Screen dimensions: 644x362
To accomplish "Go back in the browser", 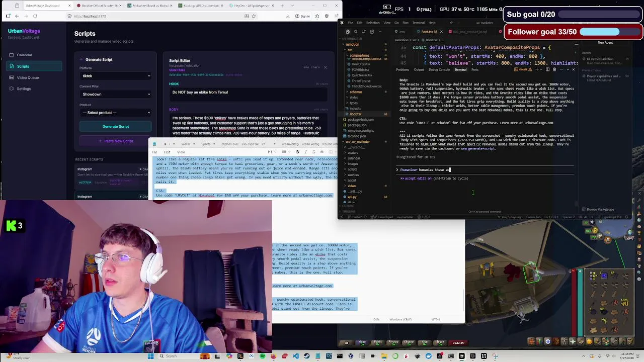I will click(x=17, y=16).
